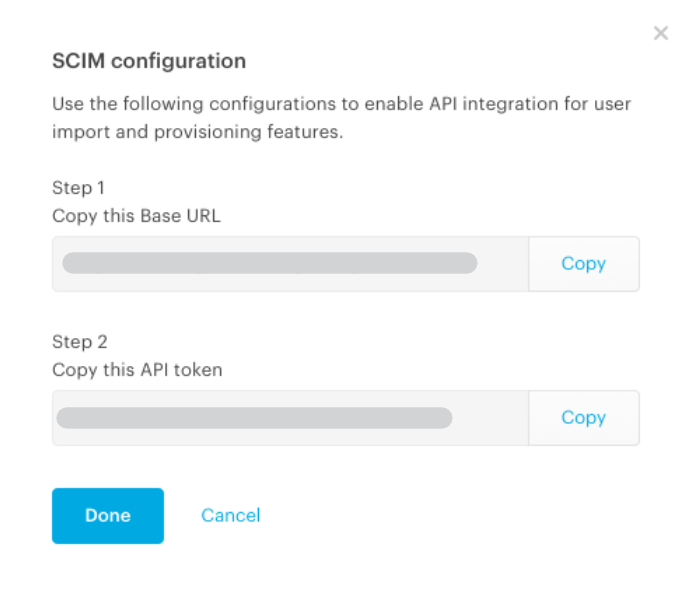Hit Copy next to Step 2 field
692x595 pixels.
click(583, 418)
